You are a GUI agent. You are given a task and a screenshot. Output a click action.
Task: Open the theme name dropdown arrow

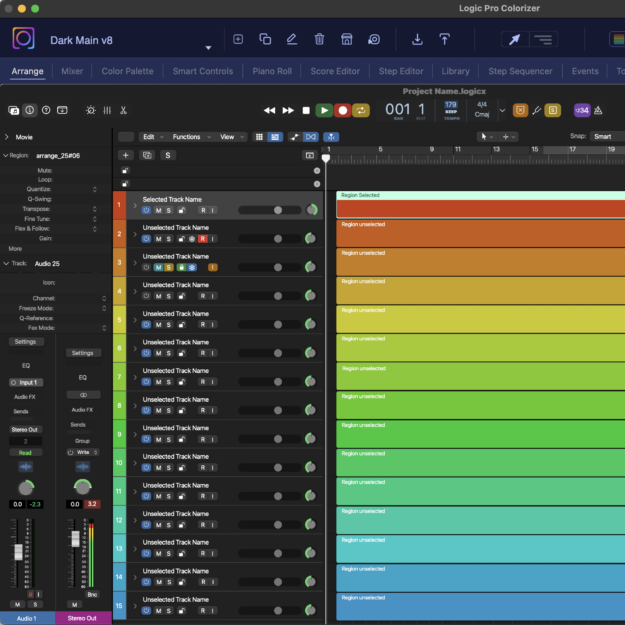(x=208, y=48)
